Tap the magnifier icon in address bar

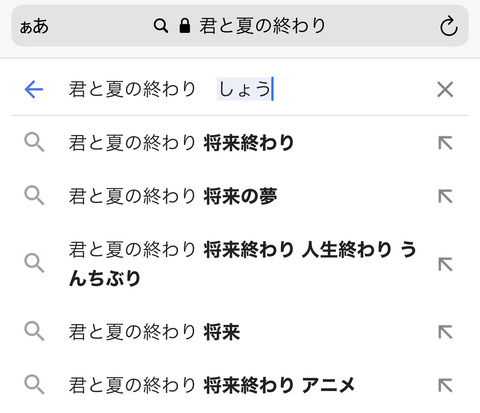(x=161, y=26)
